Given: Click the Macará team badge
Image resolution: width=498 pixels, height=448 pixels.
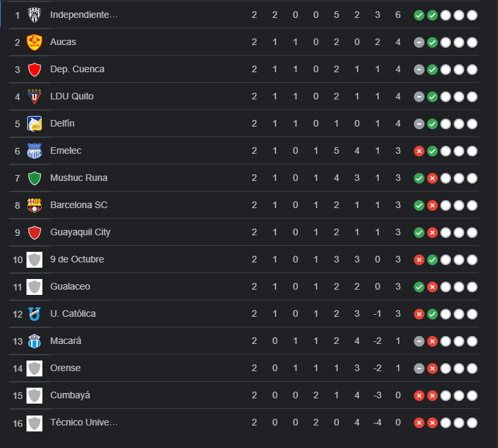Looking at the screenshot, I should pyautogui.click(x=34, y=341).
